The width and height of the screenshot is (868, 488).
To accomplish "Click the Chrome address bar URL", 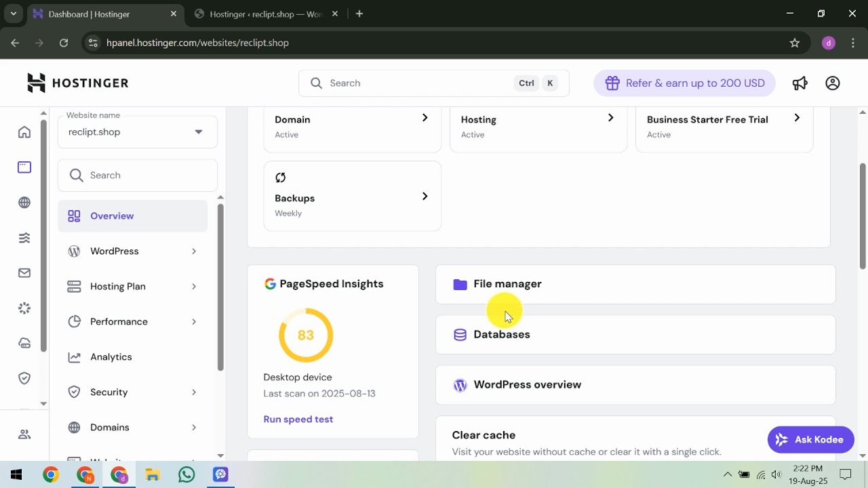I will click(197, 43).
